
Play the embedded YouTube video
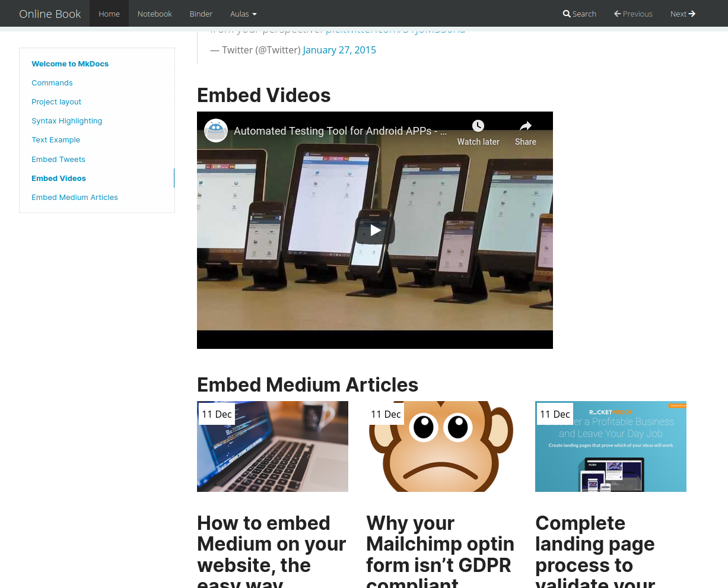click(375, 230)
